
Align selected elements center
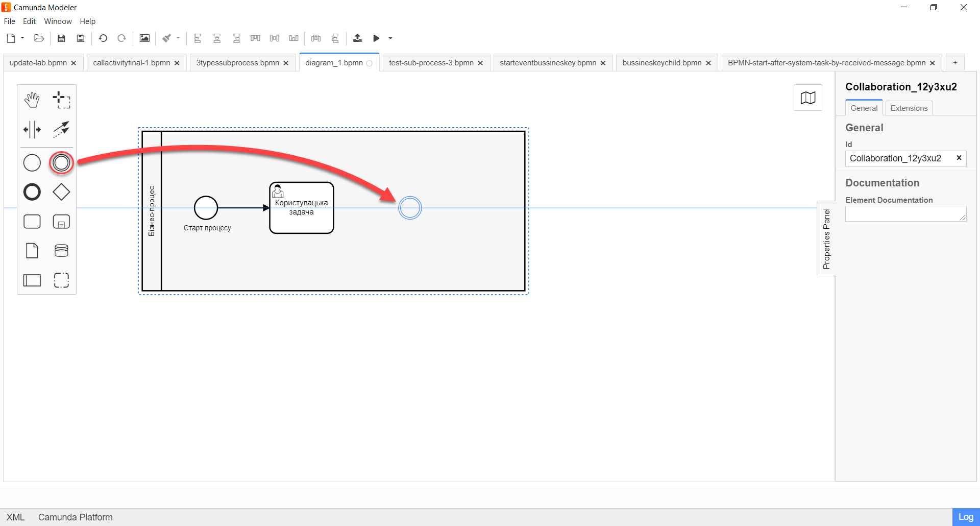tap(217, 38)
